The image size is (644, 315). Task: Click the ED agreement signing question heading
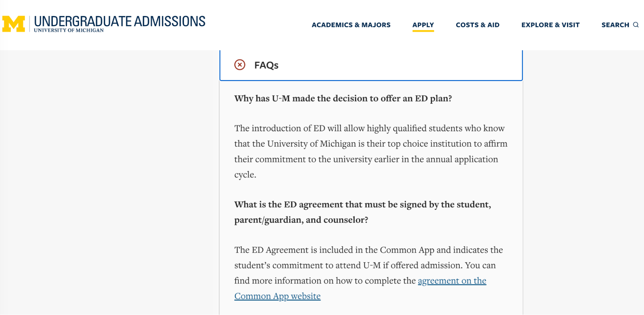[x=363, y=212]
